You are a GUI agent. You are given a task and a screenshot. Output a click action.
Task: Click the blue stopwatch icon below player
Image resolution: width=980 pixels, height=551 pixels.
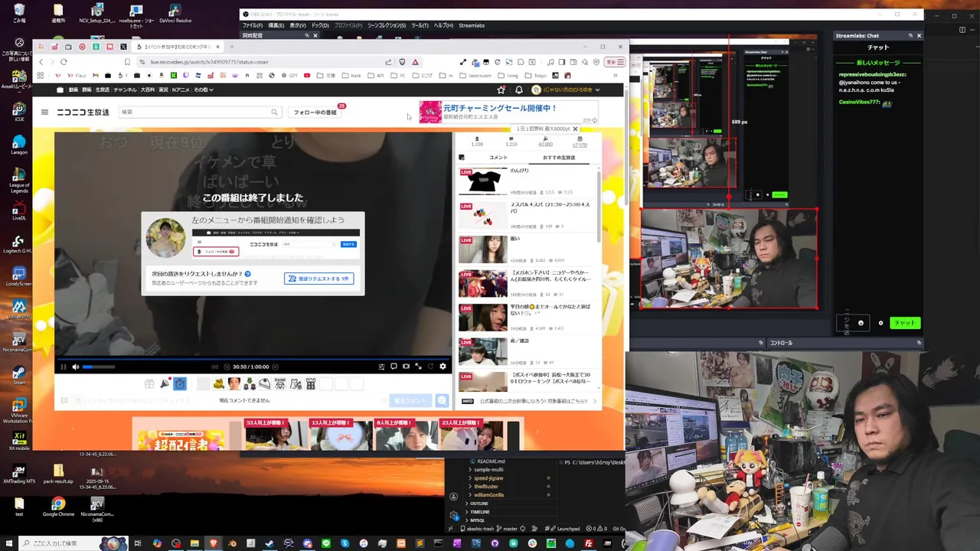click(x=180, y=383)
